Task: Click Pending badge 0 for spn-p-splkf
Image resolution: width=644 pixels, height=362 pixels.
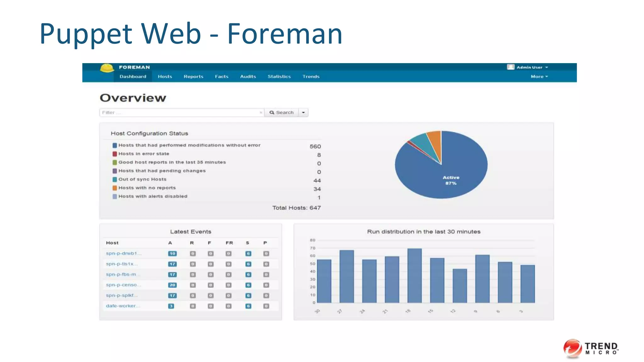Action: click(x=266, y=296)
